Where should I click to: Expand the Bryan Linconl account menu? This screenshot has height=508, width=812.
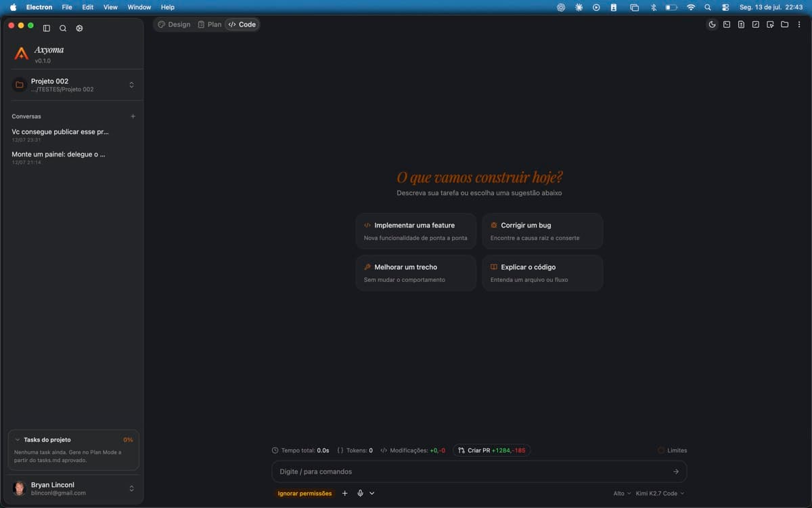tap(131, 488)
